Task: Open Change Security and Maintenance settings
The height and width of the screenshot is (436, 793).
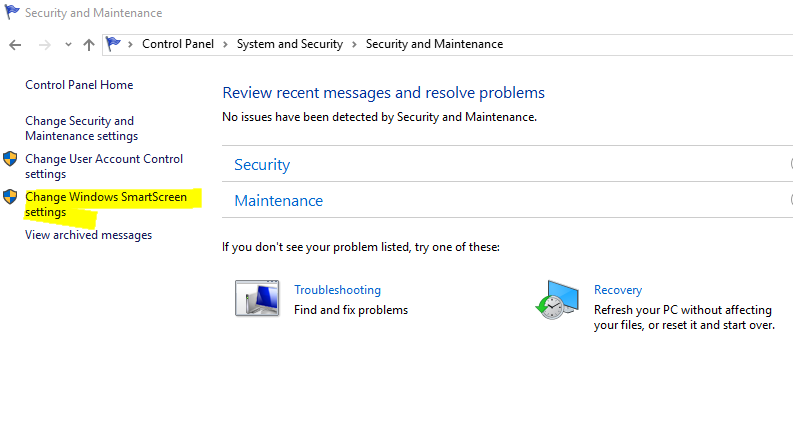Action: coord(81,128)
